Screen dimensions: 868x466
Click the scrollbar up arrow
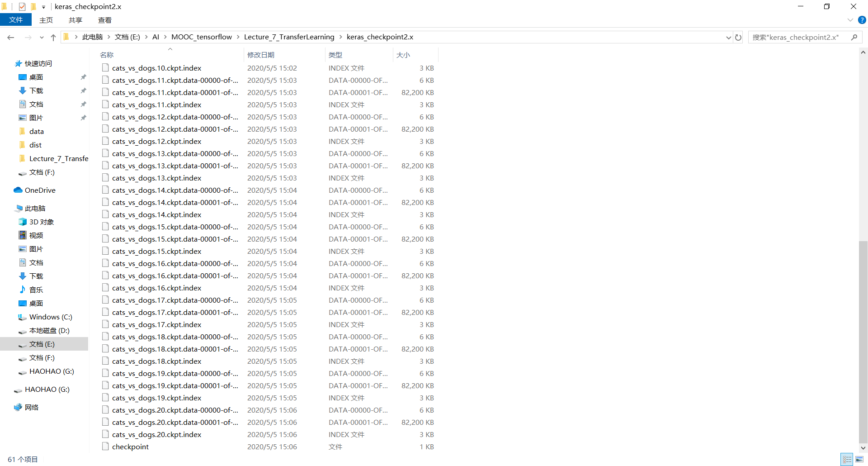(x=863, y=52)
